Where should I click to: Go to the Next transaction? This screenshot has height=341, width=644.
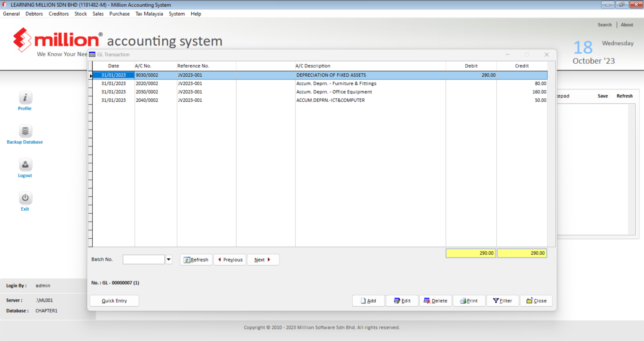[263, 259]
